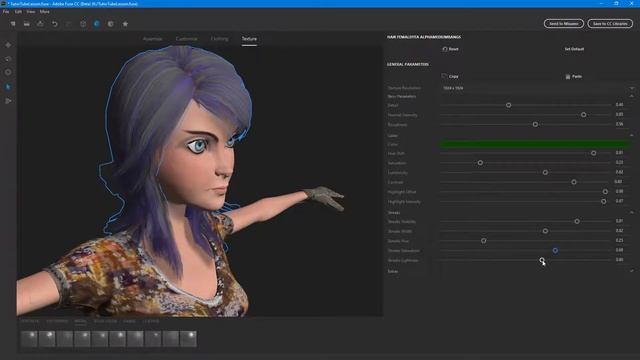Click the Reset button with arrow icon
Screen dimensions: 640x360
[x=450, y=49]
